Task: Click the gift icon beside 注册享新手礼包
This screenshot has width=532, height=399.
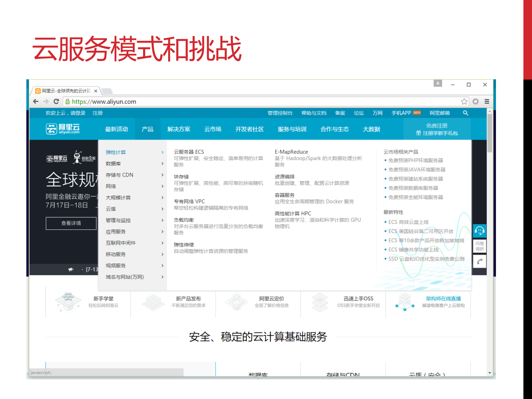Action: (419, 133)
